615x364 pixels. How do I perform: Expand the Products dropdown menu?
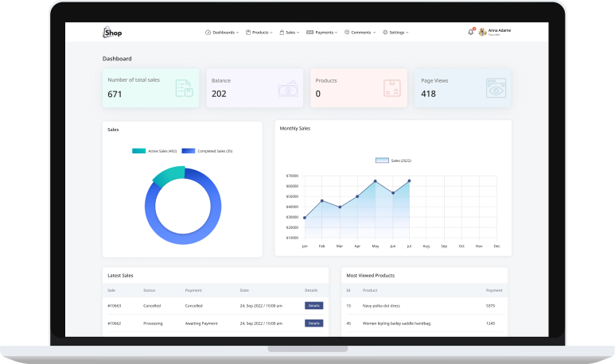coord(259,33)
